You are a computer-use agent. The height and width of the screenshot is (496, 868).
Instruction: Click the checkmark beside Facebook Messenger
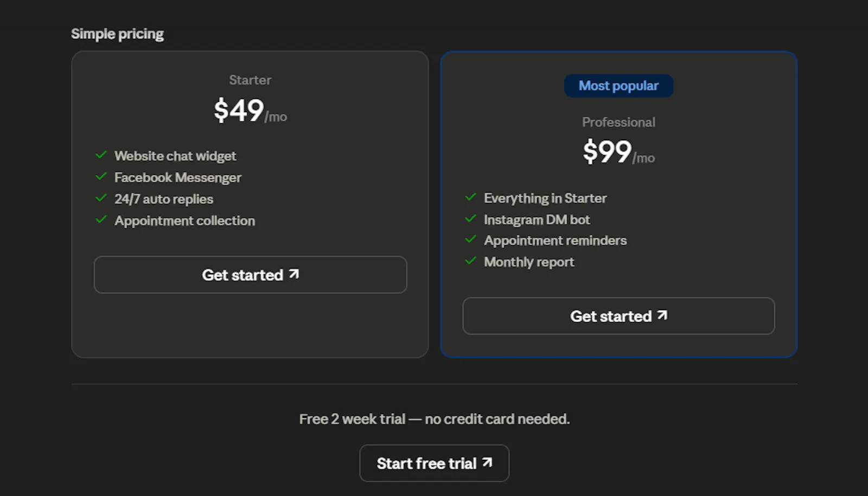(x=101, y=177)
